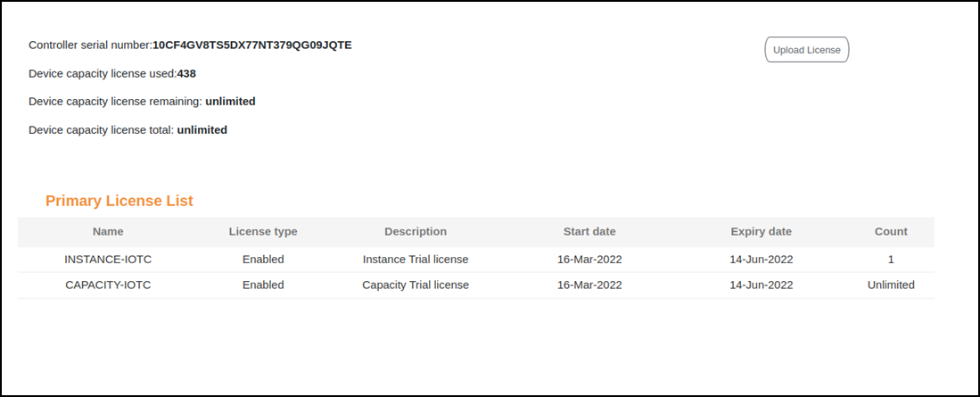Click device capacity license remaining unlimited value
Screen dimensions: 980x397
coord(230,102)
